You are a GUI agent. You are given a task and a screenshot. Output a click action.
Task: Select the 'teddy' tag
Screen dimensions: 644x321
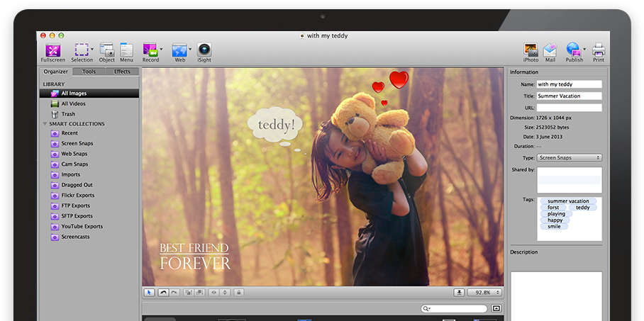click(582, 208)
